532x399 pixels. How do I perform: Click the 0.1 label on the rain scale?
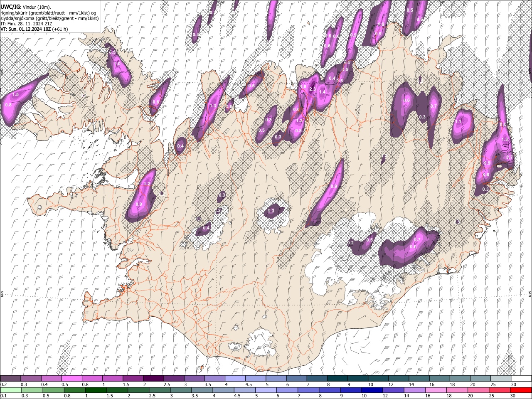3,396
